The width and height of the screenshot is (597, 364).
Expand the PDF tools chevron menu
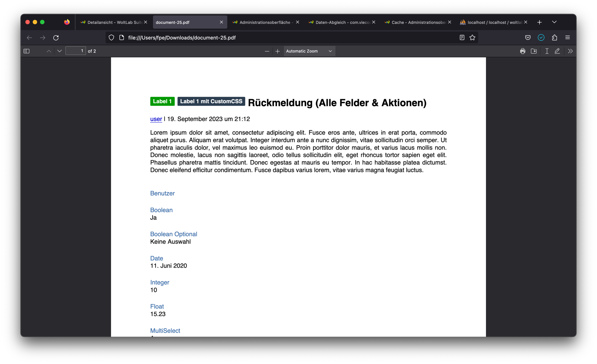pyautogui.click(x=570, y=51)
